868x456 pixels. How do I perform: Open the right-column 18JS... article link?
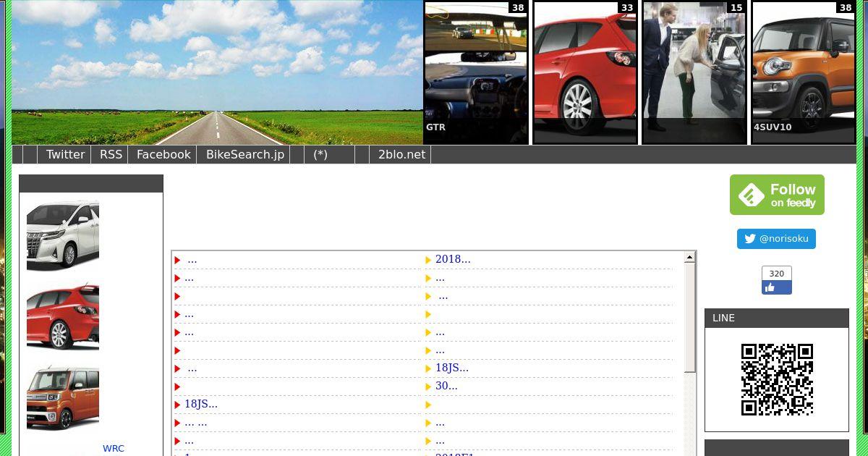point(452,368)
